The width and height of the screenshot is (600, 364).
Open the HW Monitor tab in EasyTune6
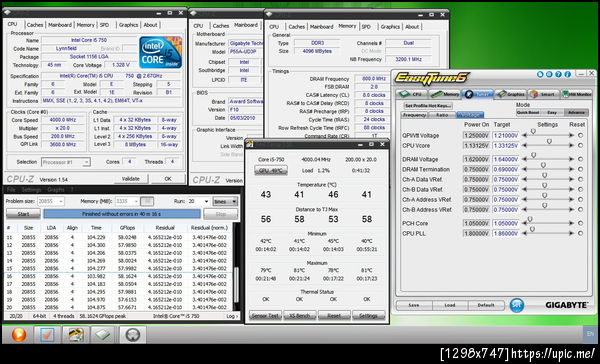[x=577, y=94]
